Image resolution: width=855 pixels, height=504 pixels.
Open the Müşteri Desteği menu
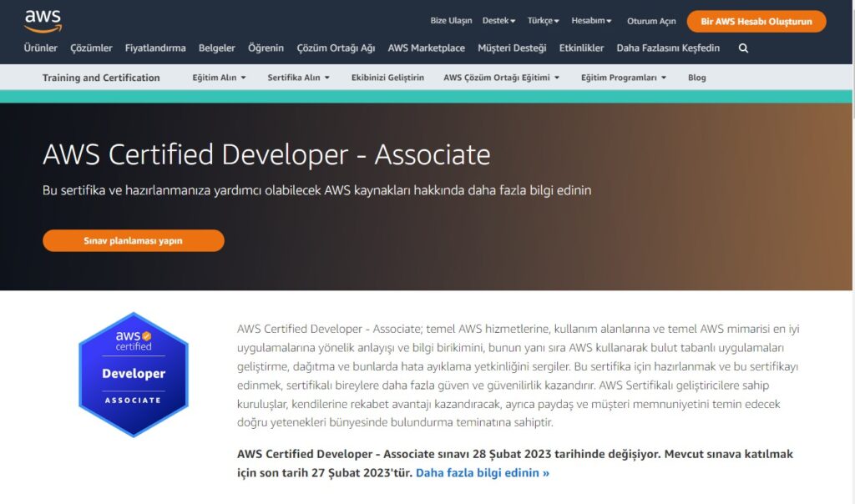pyautogui.click(x=512, y=48)
